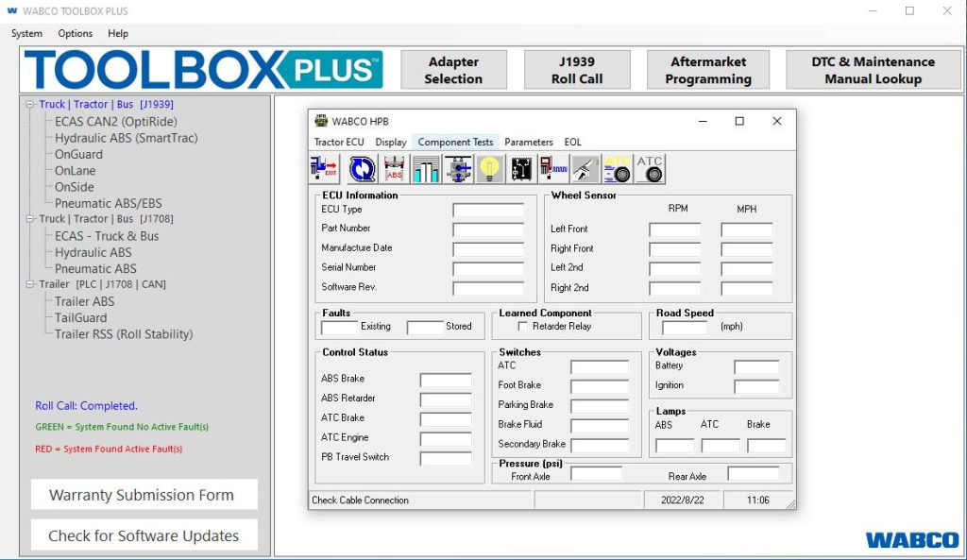Open the Parameters menu in WABCO HPB
Image resolution: width=967 pixels, height=560 pixels.
[x=529, y=143]
